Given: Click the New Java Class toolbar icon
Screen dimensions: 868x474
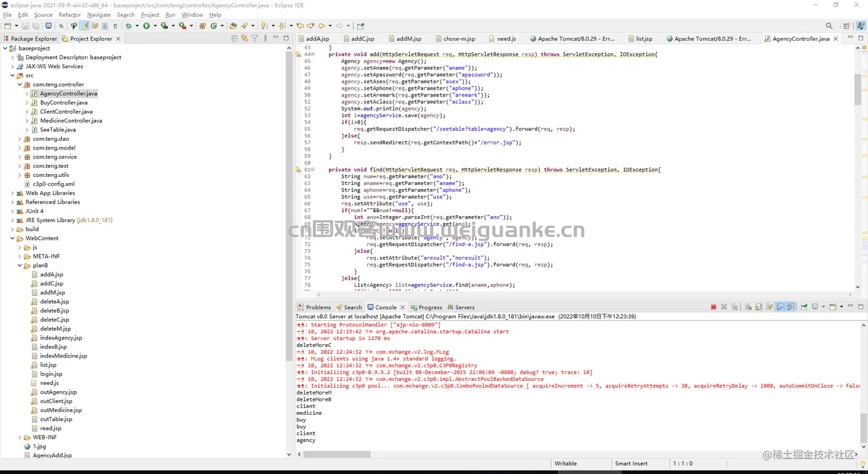Looking at the screenshot, I should [x=214, y=26].
